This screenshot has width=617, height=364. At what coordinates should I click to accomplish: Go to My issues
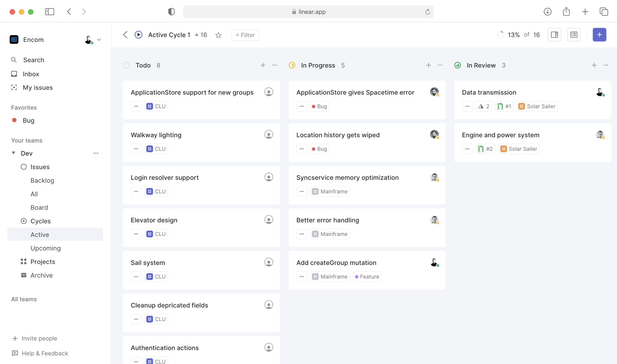pos(32,88)
